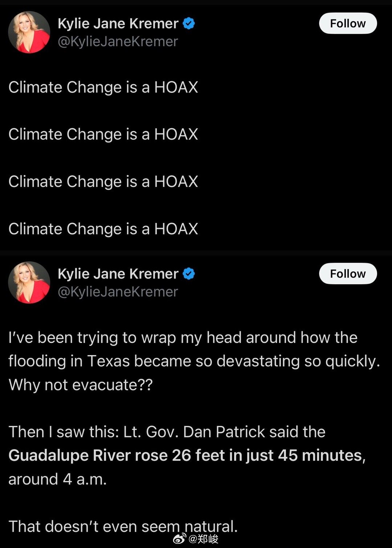Open the @KylieJaneKremer handle in the bottom tweet
The height and width of the screenshot is (548, 392).
[118, 292]
